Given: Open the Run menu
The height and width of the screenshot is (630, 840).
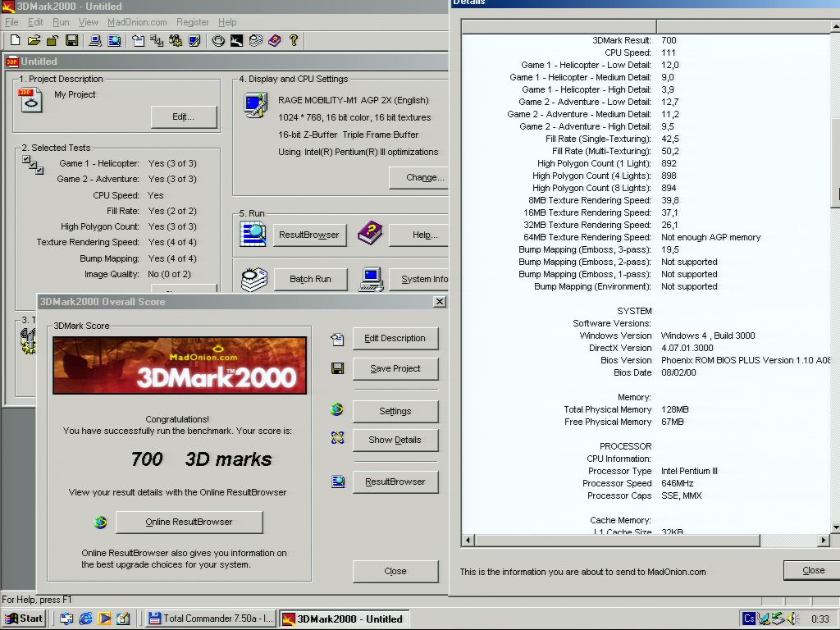Looking at the screenshot, I should coord(61,22).
